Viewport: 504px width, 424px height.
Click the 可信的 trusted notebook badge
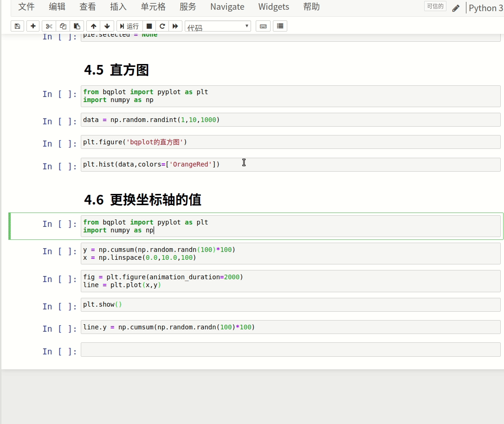(435, 6)
